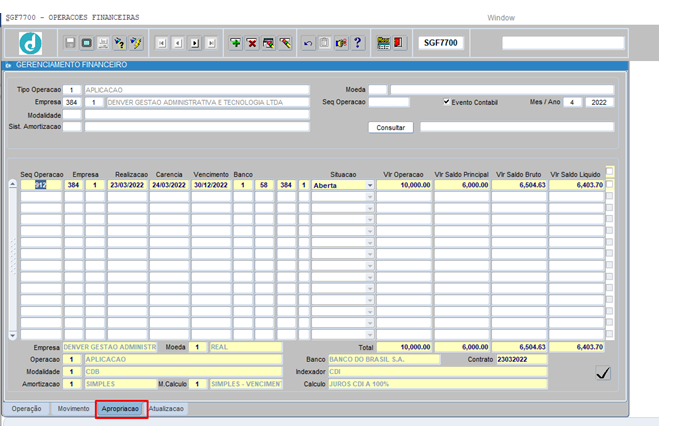Click the Modalidade code field at top
Viewport: 674px width, 435px height.
(x=72, y=115)
